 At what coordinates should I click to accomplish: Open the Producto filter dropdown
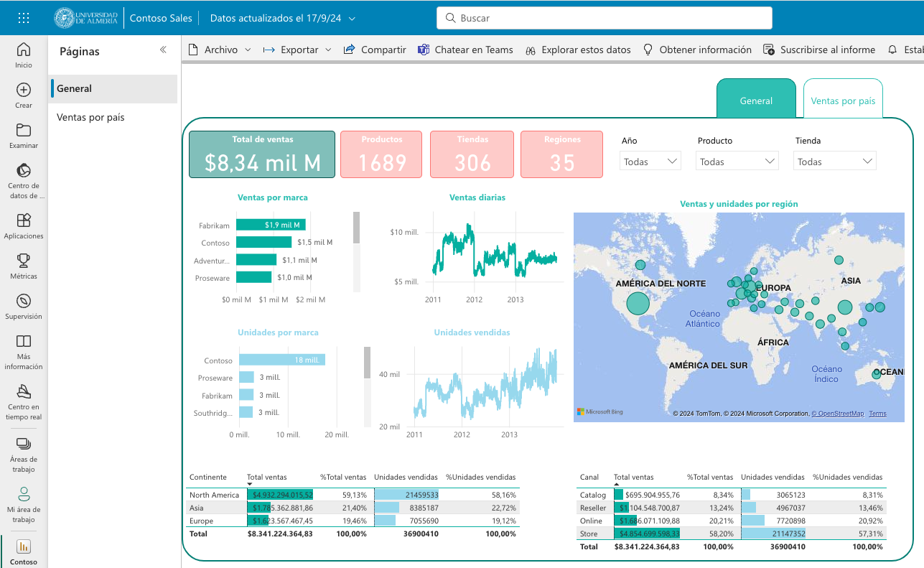pyautogui.click(x=737, y=162)
